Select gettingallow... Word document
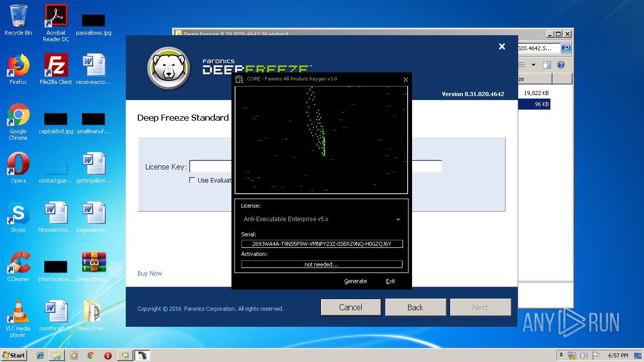The width and height of the screenshot is (644, 362). (x=94, y=168)
